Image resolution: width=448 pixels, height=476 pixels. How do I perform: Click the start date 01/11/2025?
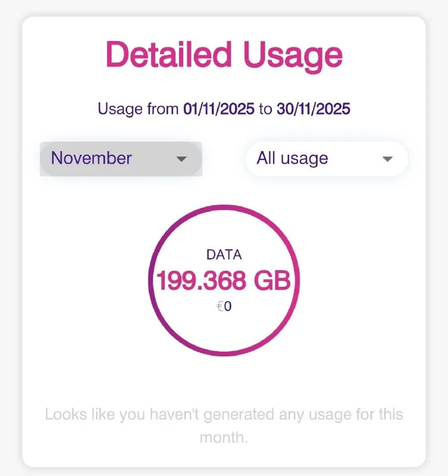point(219,109)
